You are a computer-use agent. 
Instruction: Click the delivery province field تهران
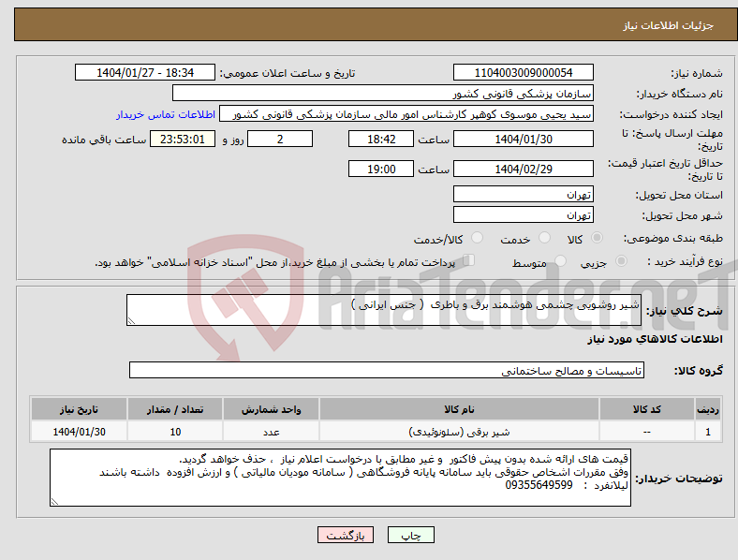pyautogui.click(x=523, y=194)
